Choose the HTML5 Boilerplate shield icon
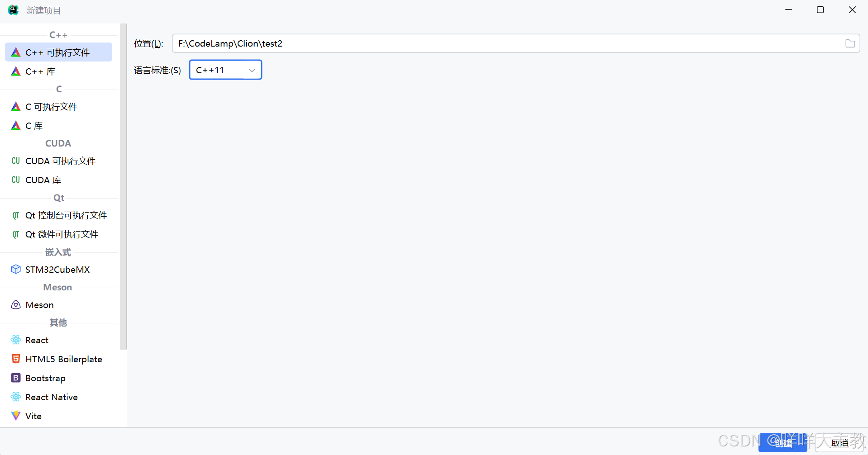The width and height of the screenshot is (868, 455). pos(16,359)
